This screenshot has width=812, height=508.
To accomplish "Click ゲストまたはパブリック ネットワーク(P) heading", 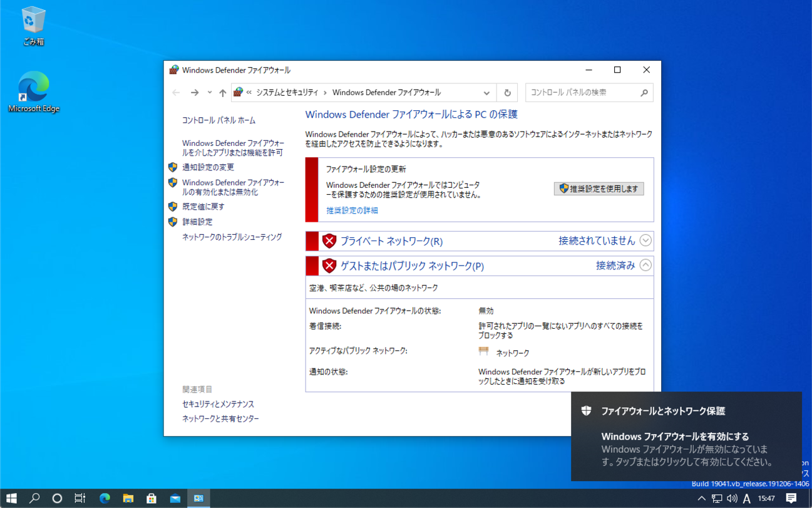I will pyautogui.click(x=412, y=266).
